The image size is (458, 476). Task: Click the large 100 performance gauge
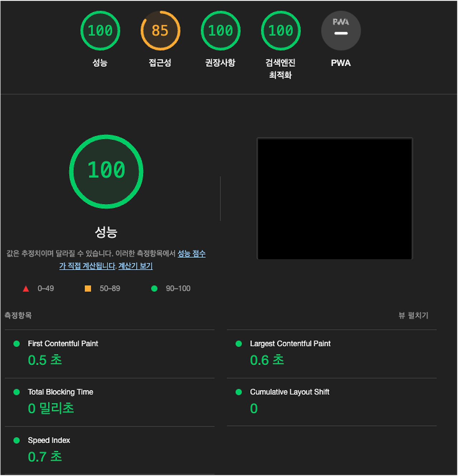coord(106,171)
